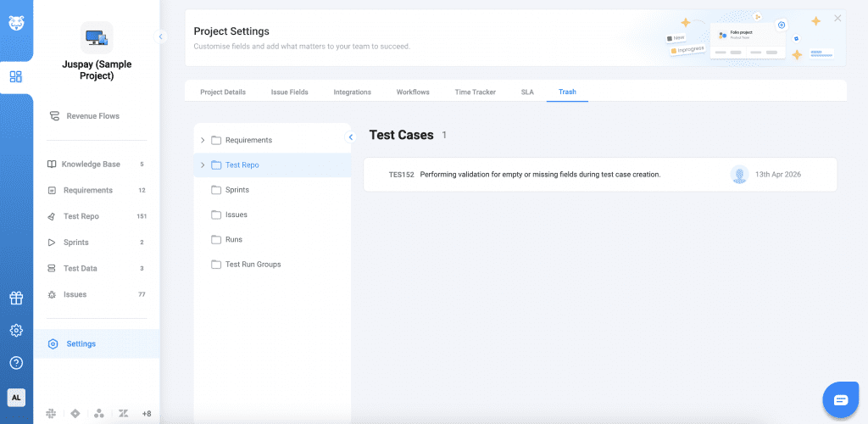Open the Integrations tab

352,92
